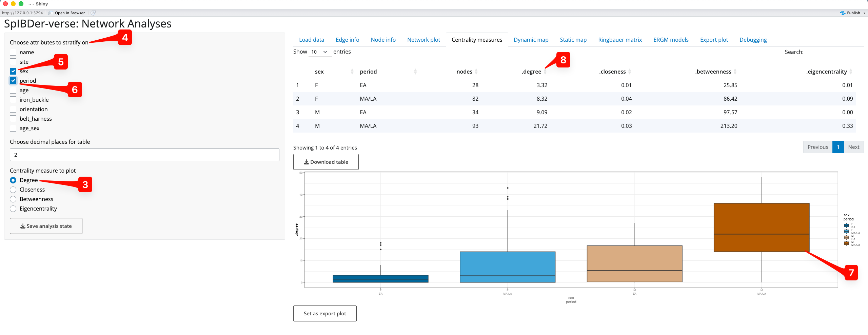Focus the decimal places input field
Viewport: 868px width, 335px height.
[x=144, y=155]
